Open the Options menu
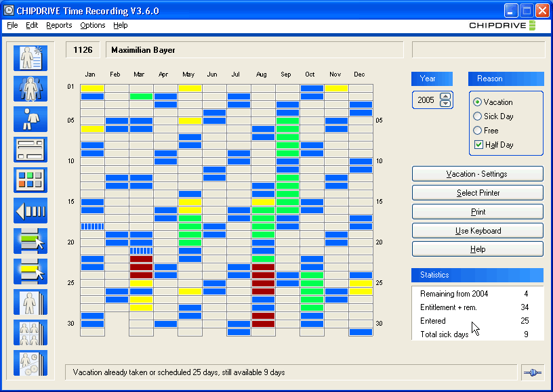553x392 pixels. tap(93, 25)
